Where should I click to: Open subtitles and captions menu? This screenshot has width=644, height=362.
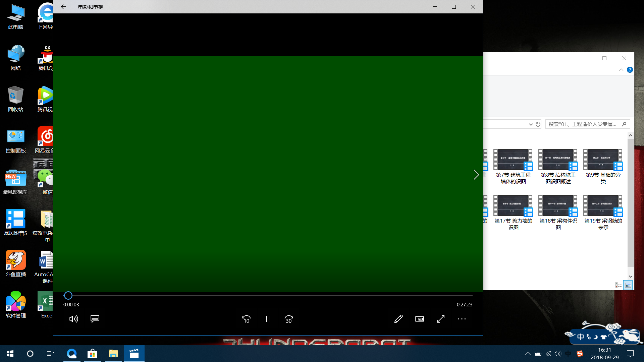coord(95,319)
